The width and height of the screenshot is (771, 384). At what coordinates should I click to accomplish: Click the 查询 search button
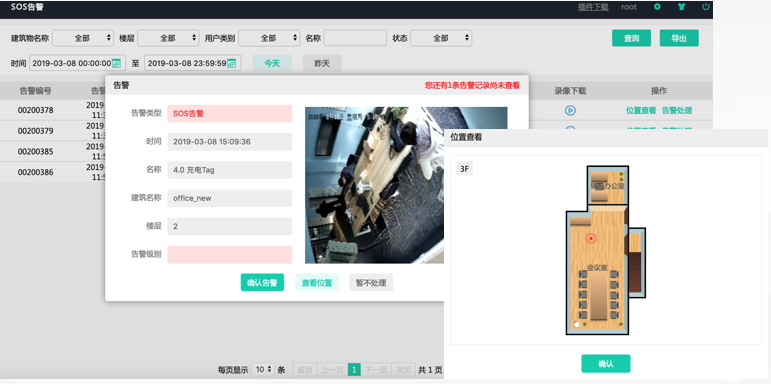coord(631,38)
